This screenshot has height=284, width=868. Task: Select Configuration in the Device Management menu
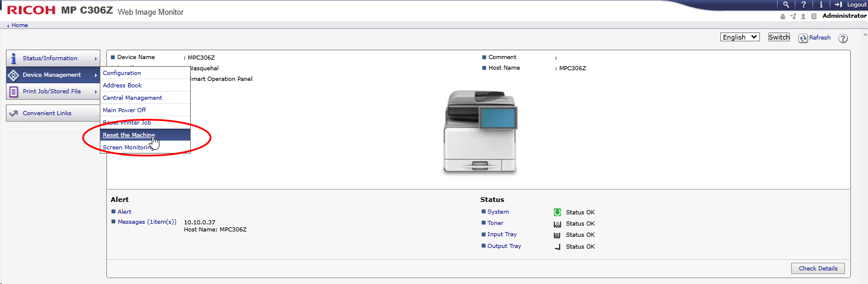(145, 73)
